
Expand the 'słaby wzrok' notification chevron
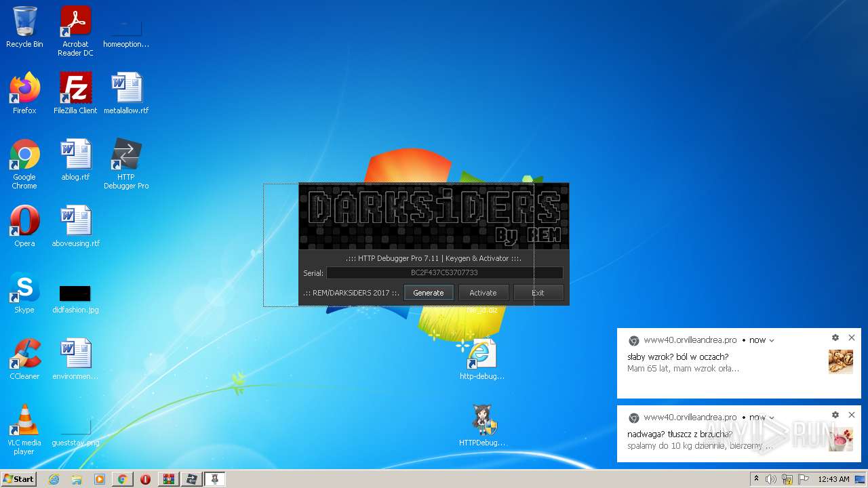click(772, 340)
